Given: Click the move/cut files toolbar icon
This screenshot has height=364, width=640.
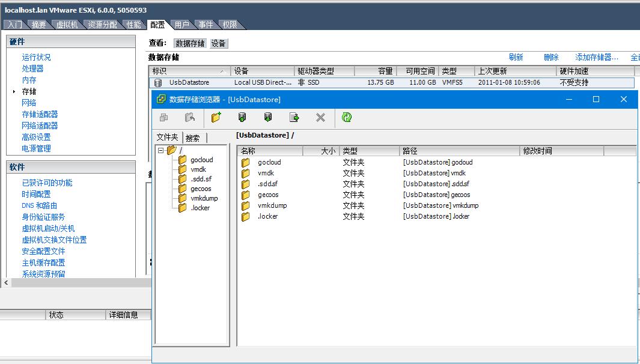Looking at the screenshot, I should point(190,118).
